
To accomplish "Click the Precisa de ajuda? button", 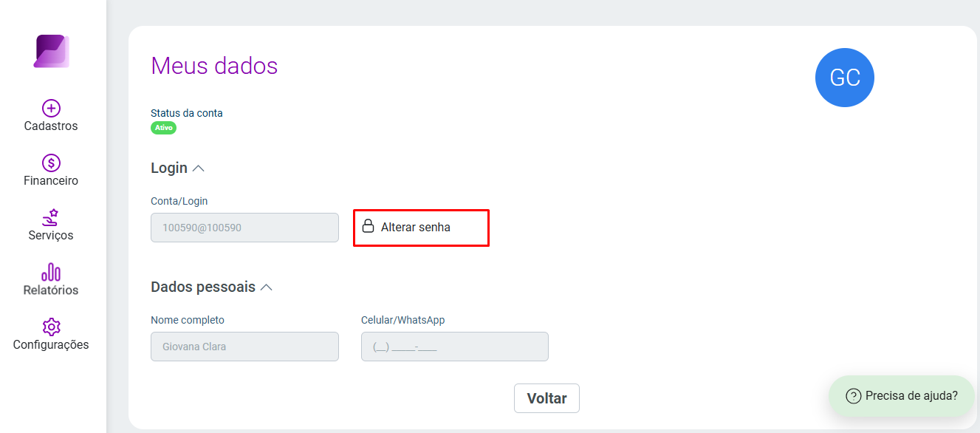I will (901, 396).
